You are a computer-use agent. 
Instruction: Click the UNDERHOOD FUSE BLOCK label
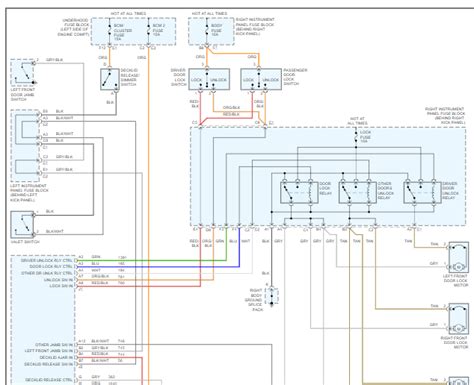(74, 27)
